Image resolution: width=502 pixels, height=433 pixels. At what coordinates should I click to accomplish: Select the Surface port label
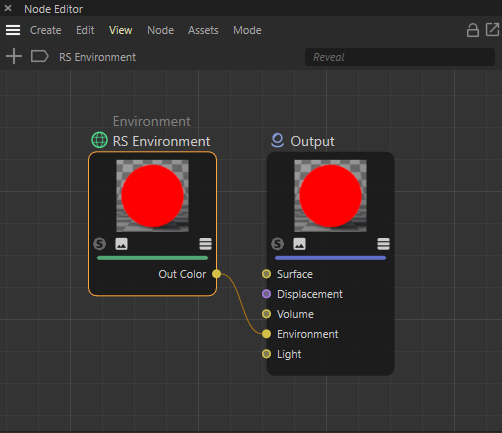tap(295, 274)
